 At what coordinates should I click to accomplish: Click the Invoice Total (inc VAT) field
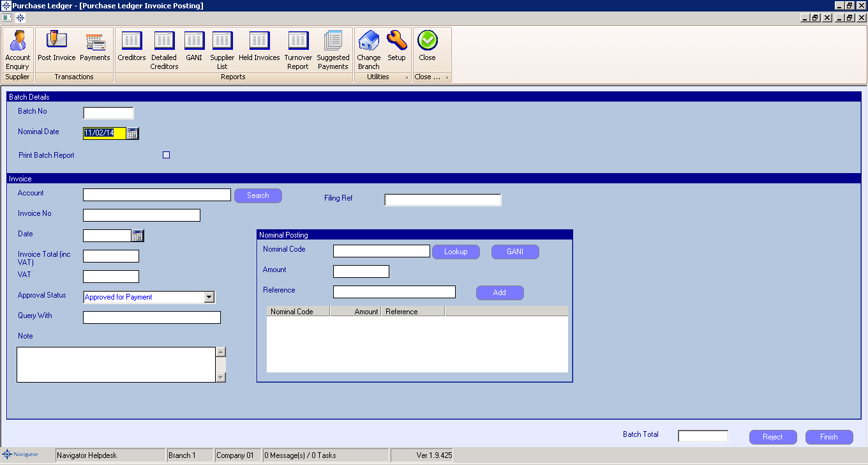click(111, 256)
